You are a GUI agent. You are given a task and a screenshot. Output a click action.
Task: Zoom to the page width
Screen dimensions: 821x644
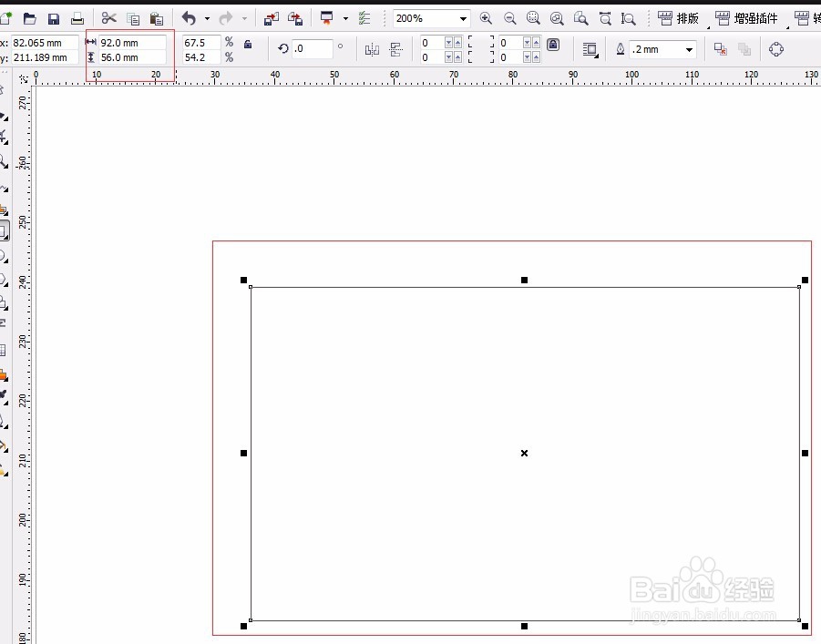coord(605,19)
